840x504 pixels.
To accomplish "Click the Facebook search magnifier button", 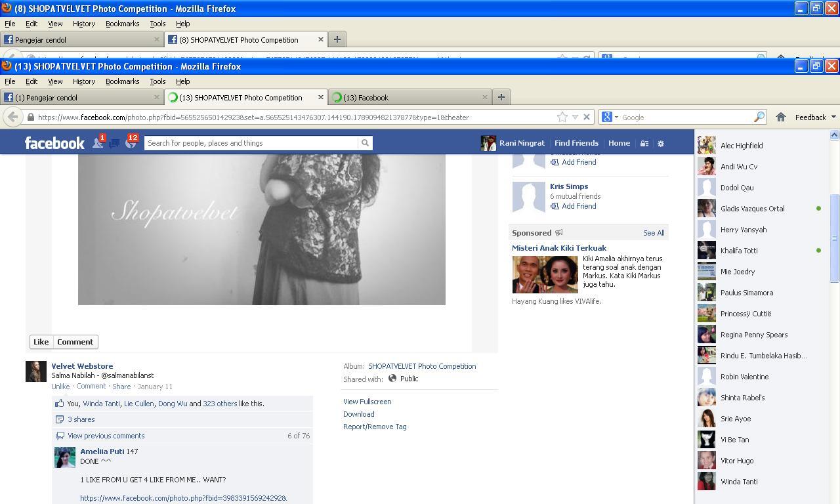I will (x=365, y=143).
